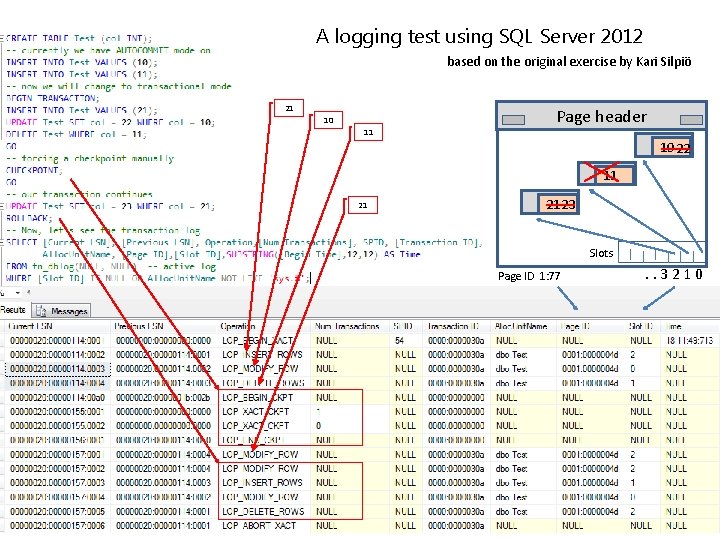Select the Previous LSN column header
Screen dimensions: 720x540
point(164,326)
